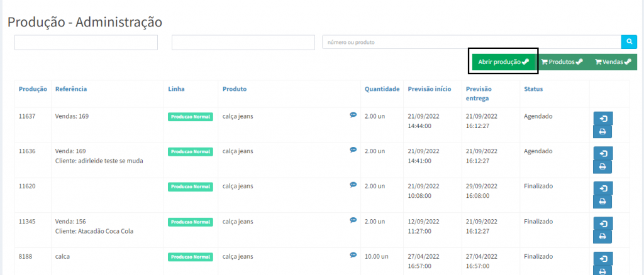
Task: Open production 11620 using its enter icon
Action: 602,189
